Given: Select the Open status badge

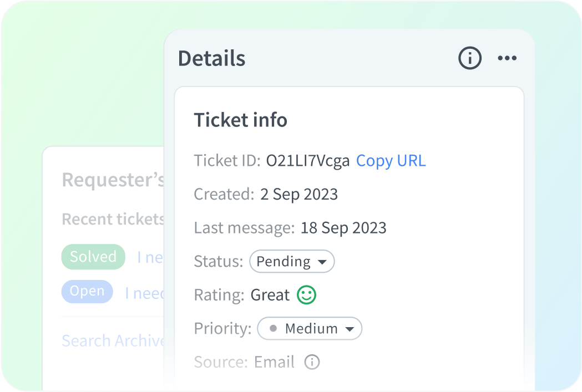Looking at the screenshot, I should 87,291.
